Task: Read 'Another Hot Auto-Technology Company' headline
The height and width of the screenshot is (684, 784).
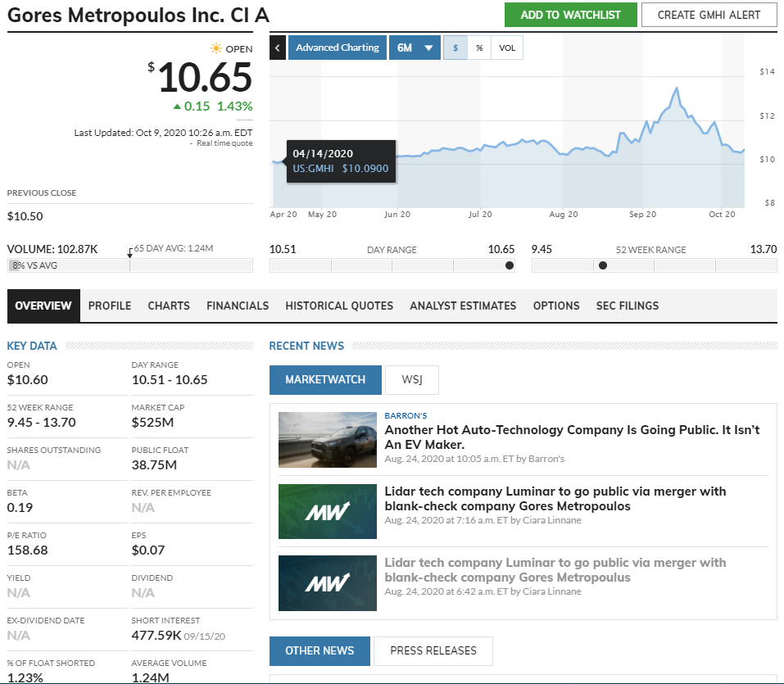Action: [572, 437]
